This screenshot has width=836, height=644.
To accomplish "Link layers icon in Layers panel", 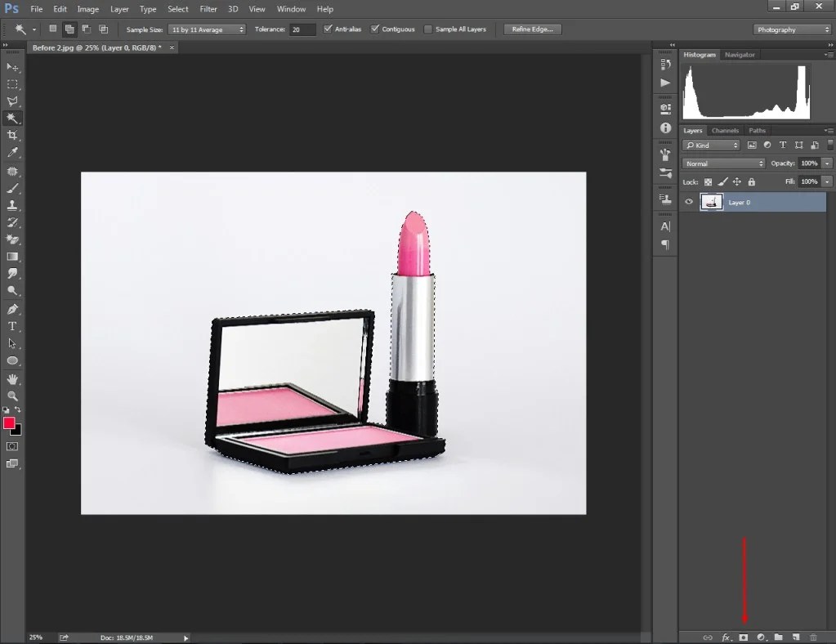I will click(x=708, y=637).
